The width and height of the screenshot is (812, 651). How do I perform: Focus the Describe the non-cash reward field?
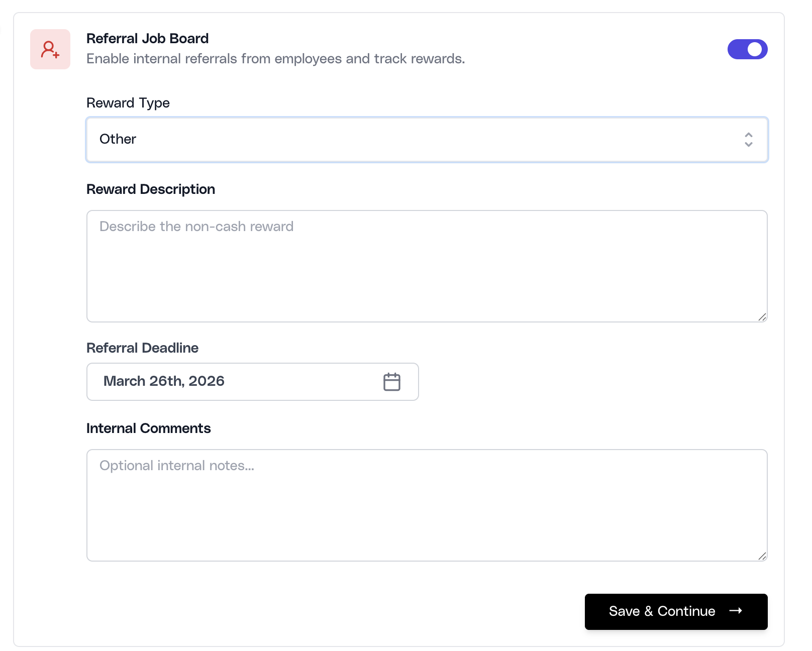pos(427,266)
